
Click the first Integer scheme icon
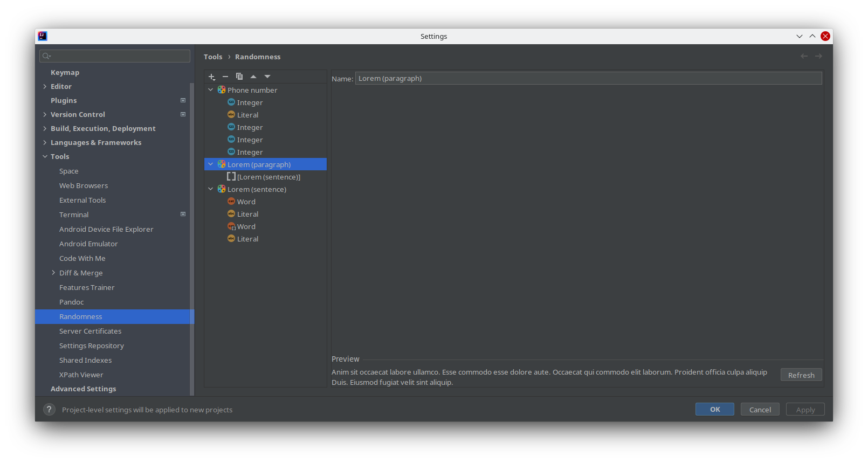click(231, 102)
